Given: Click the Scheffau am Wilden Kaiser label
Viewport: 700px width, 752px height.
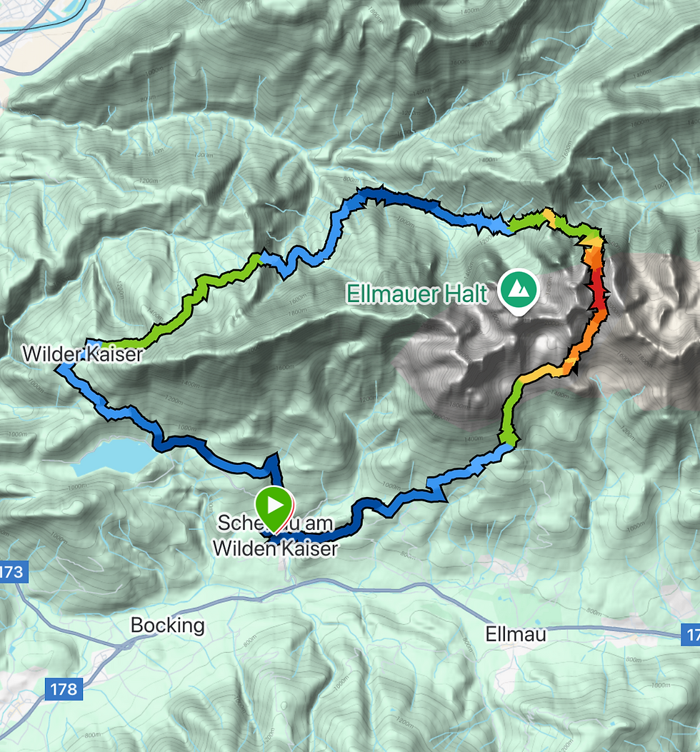Looking at the screenshot, I should point(276,536).
